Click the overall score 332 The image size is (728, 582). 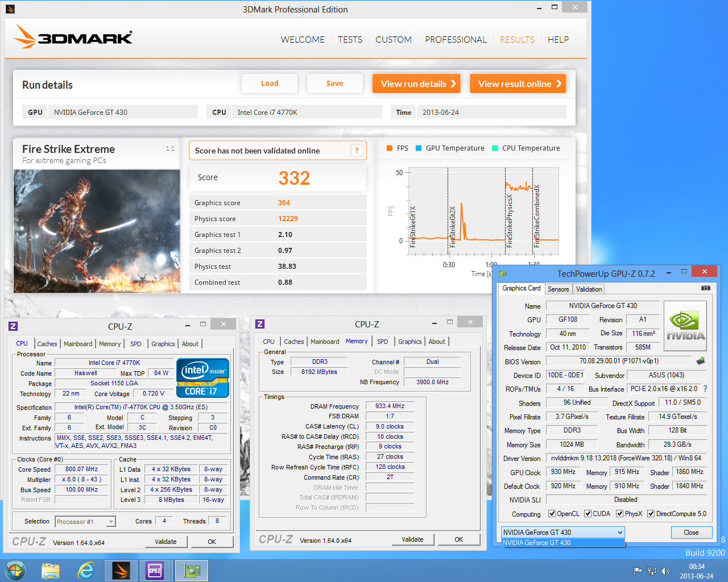(294, 178)
